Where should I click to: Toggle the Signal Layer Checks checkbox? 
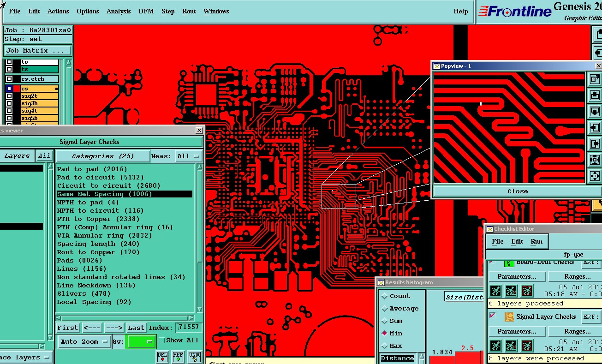pos(492,316)
